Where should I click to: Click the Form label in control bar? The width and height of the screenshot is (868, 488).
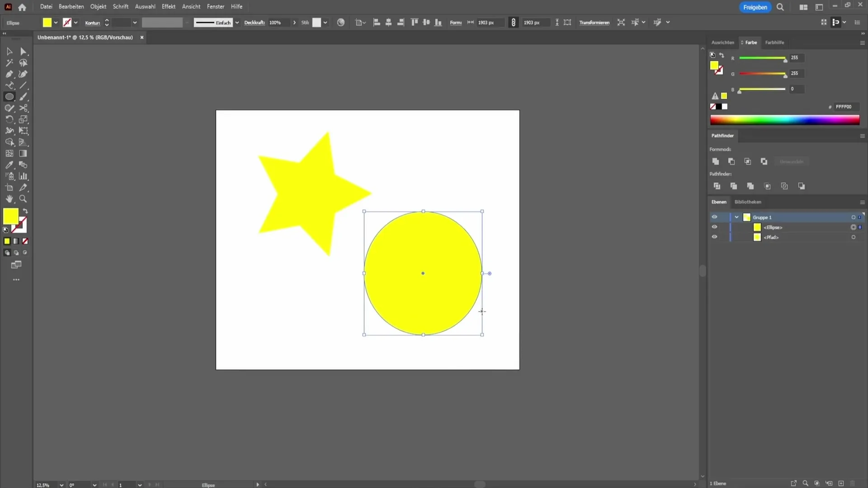click(x=456, y=23)
